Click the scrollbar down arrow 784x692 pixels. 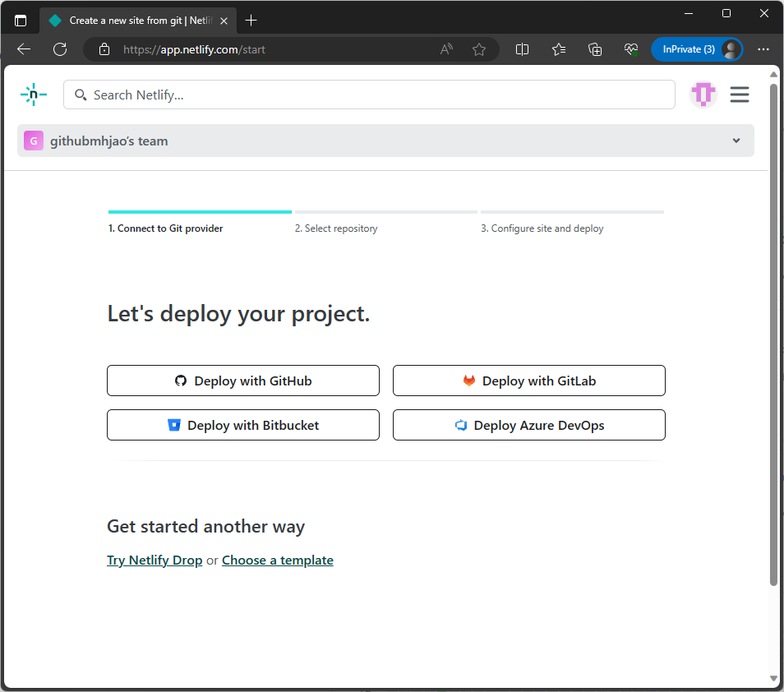[x=773, y=679]
